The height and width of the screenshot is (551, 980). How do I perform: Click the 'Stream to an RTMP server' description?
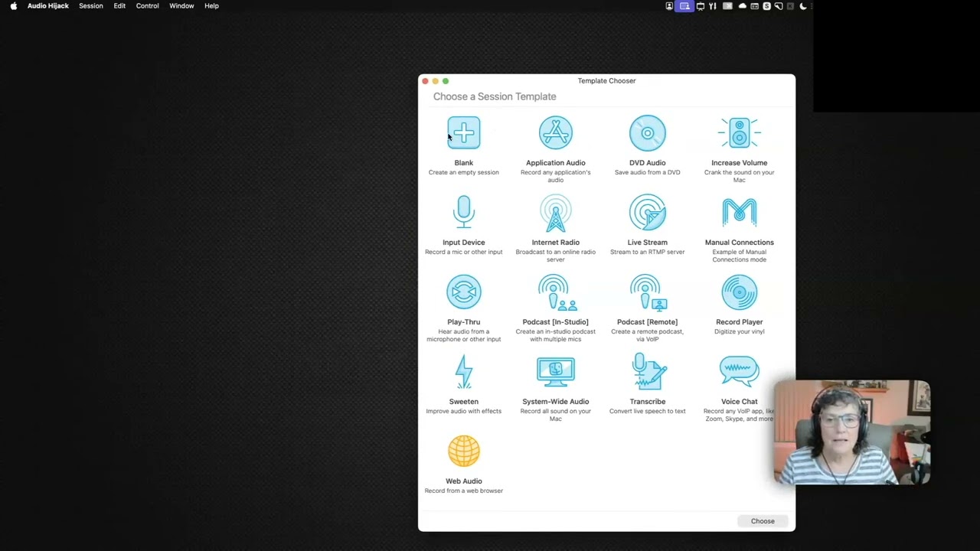click(x=648, y=253)
